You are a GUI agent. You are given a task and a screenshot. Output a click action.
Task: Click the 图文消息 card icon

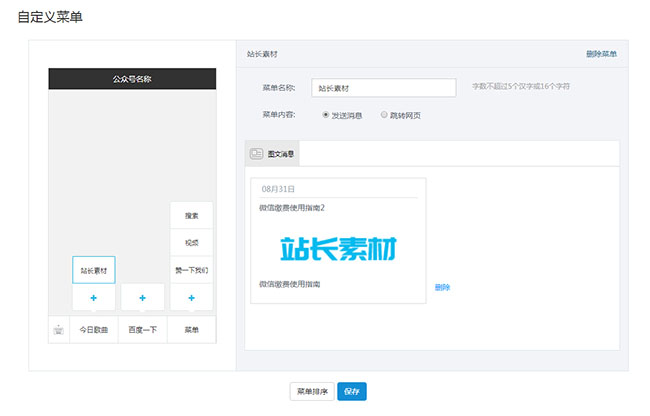pyautogui.click(x=256, y=154)
